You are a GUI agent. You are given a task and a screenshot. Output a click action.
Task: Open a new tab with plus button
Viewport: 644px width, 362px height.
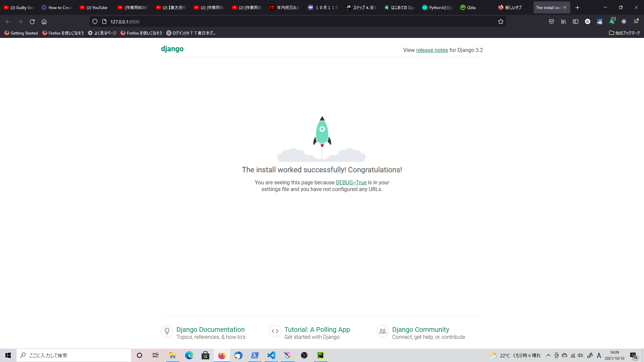coord(577,7)
